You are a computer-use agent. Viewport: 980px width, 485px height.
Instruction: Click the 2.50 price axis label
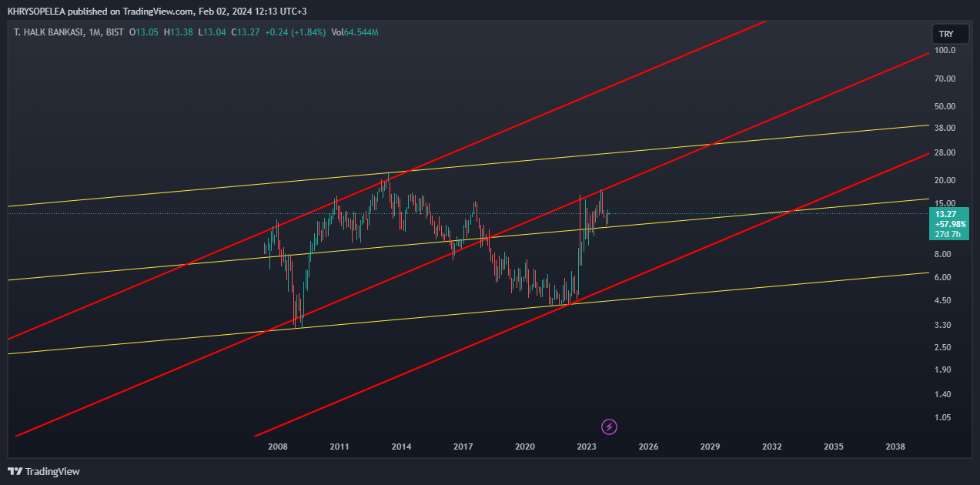[942, 347]
